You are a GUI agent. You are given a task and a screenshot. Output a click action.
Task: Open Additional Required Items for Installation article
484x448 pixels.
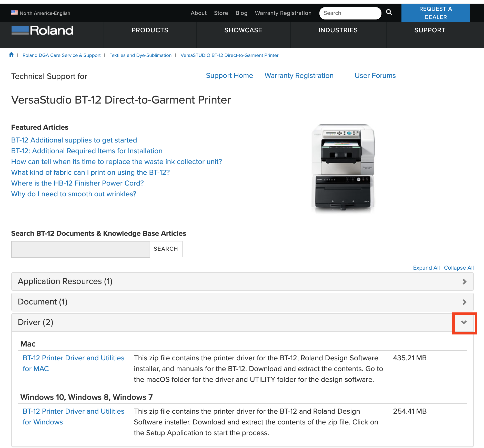click(87, 151)
